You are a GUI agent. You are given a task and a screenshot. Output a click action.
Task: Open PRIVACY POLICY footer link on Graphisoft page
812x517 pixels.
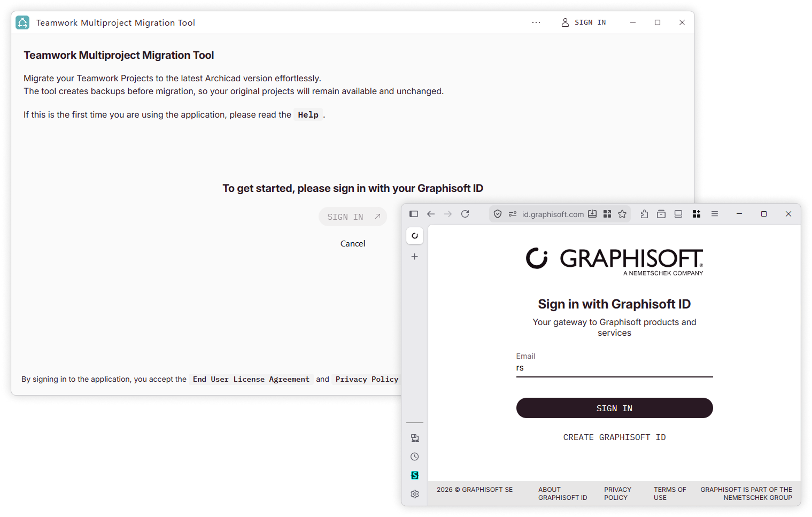tap(617, 493)
